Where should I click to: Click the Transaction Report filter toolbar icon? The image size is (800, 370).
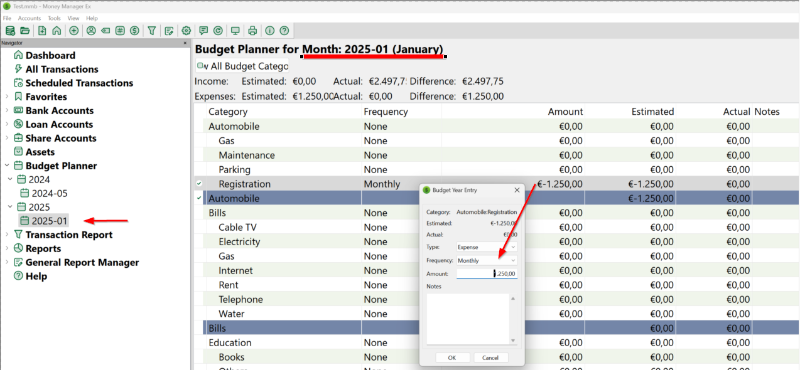pos(152,31)
